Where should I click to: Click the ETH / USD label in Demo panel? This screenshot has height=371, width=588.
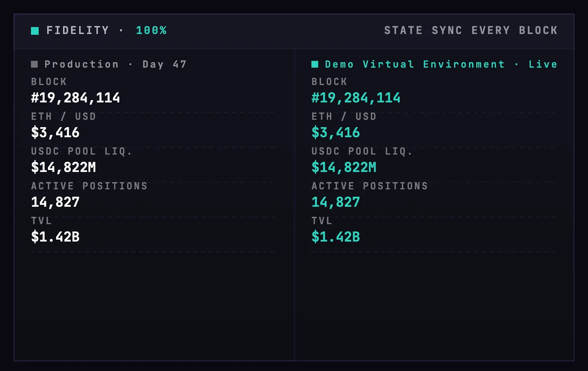(x=344, y=117)
